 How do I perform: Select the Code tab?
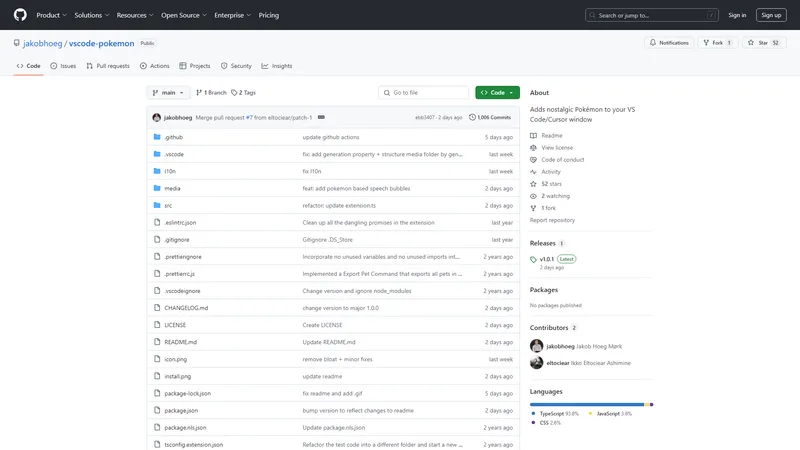click(29, 66)
